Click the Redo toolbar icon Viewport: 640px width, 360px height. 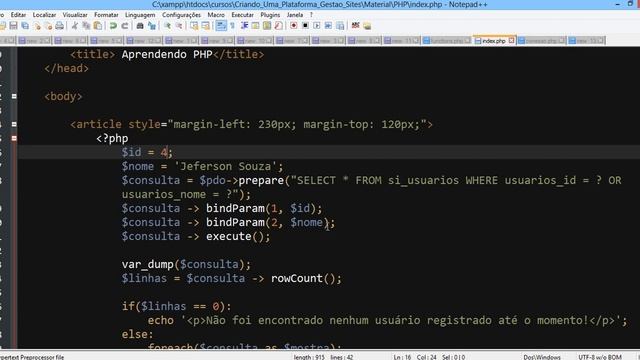[x=124, y=26]
